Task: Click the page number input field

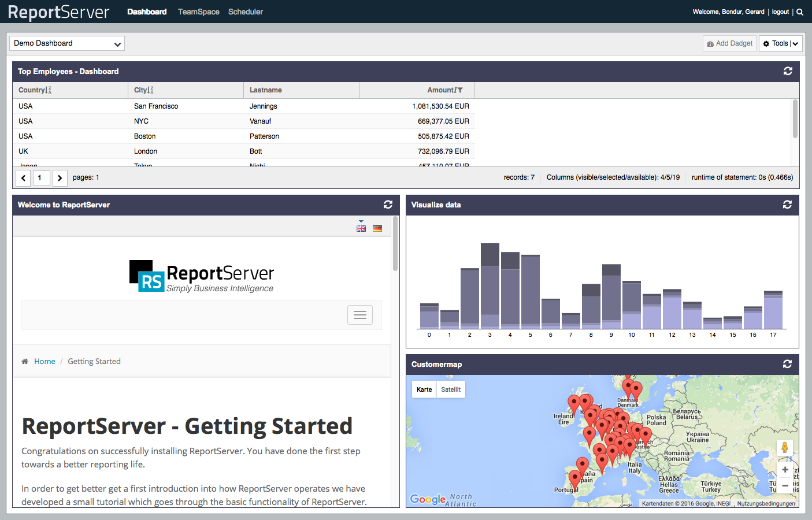Action: [42, 178]
